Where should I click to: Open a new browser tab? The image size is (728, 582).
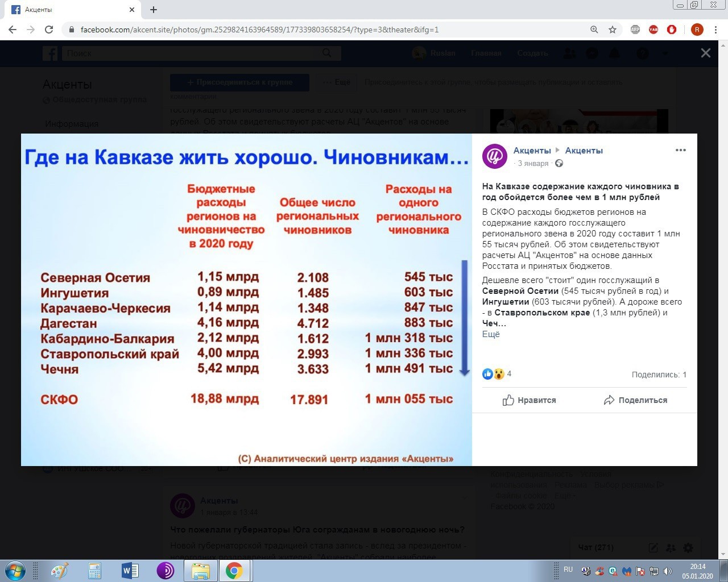(x=154, y=10)
